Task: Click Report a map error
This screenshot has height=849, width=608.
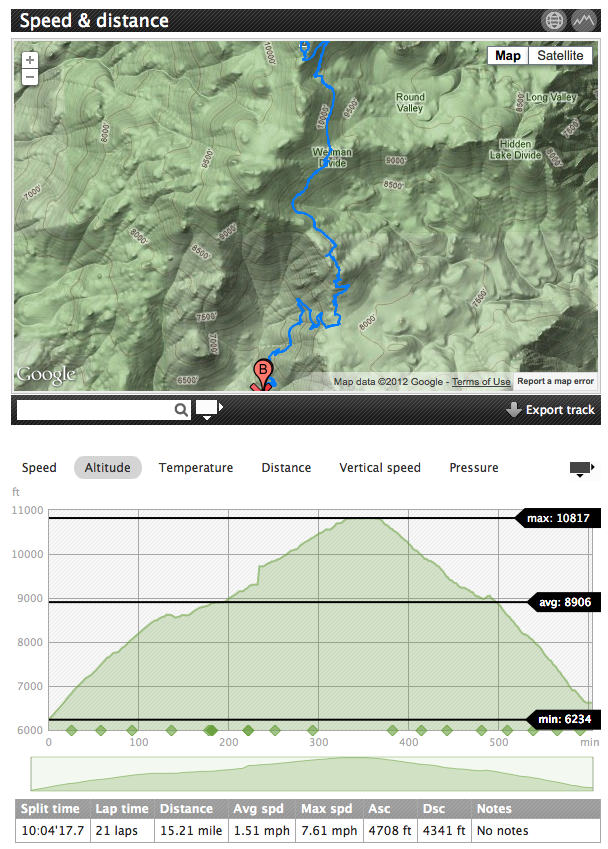Action: [x=556, y=381]
